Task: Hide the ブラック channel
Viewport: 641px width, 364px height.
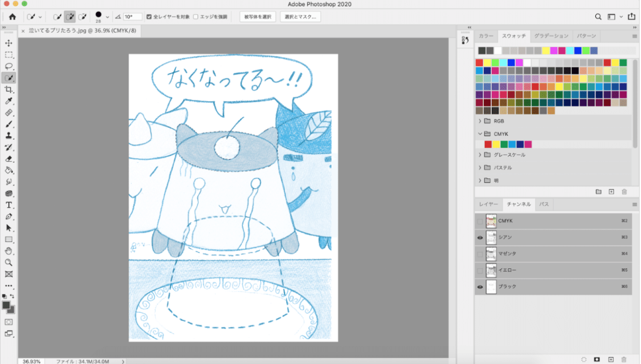Action: [x=480, y=287]
